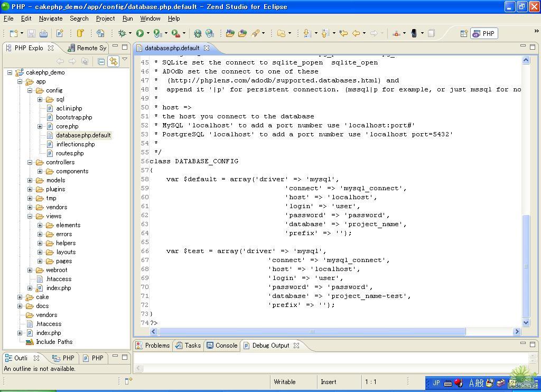Switch to the Problems tab
Viewport: 541px width, 392px height.
pyautogui.click(x=153, y=346)
